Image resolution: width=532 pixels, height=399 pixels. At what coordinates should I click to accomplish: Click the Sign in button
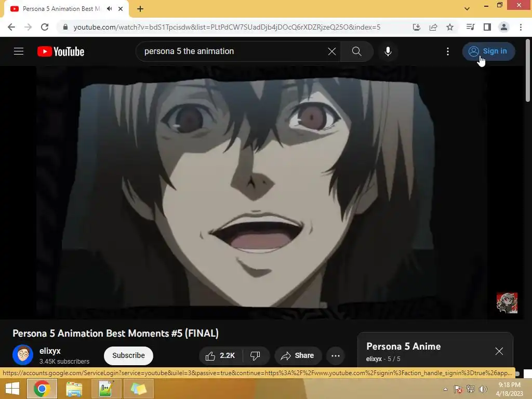(x=488, y=51)
